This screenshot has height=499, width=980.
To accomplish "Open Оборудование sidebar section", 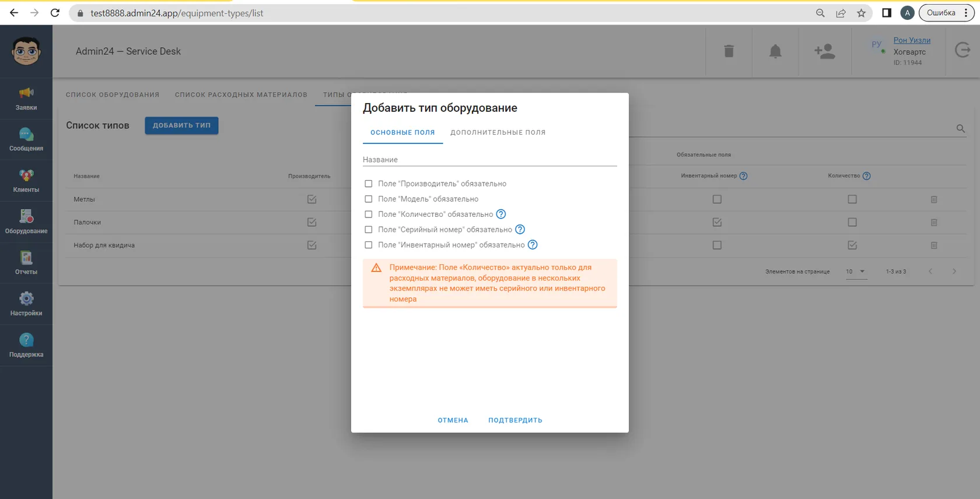I will pos(26,222).
